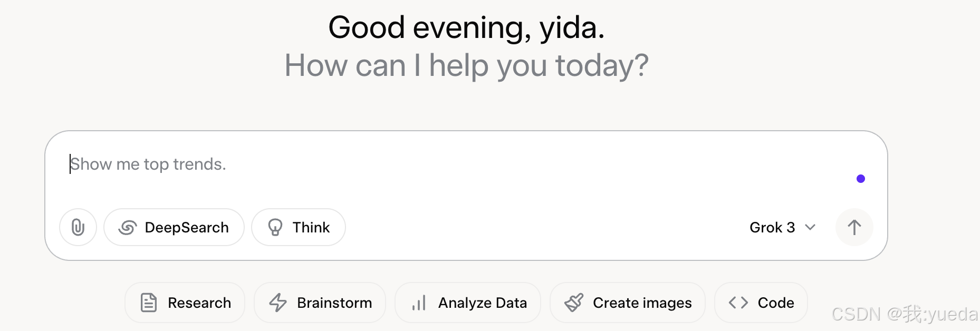Click the Research document icon
The height and width of the screenshot is (331, 980).
pyautogui.click(x=149, y=303)
